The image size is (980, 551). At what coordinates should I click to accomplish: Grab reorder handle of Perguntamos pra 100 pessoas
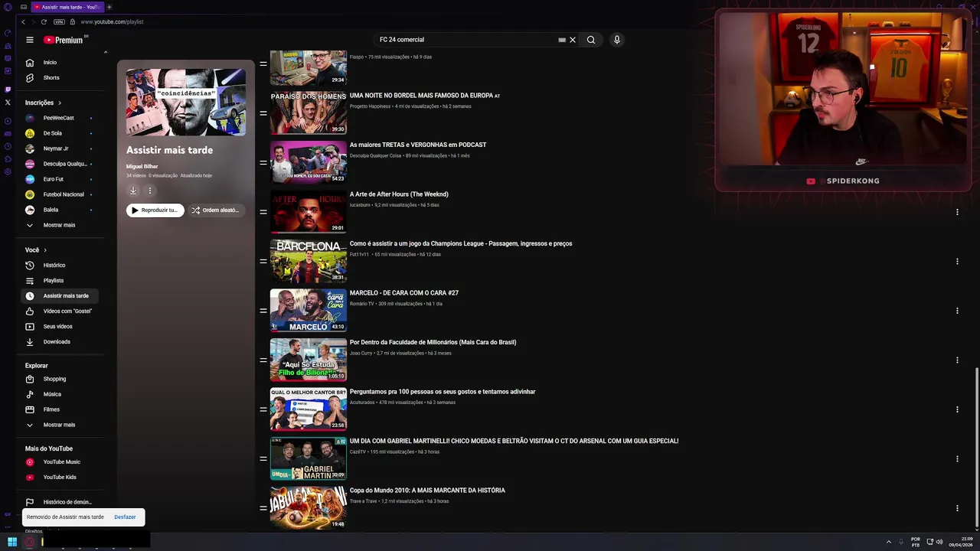[x=263, y=409]
